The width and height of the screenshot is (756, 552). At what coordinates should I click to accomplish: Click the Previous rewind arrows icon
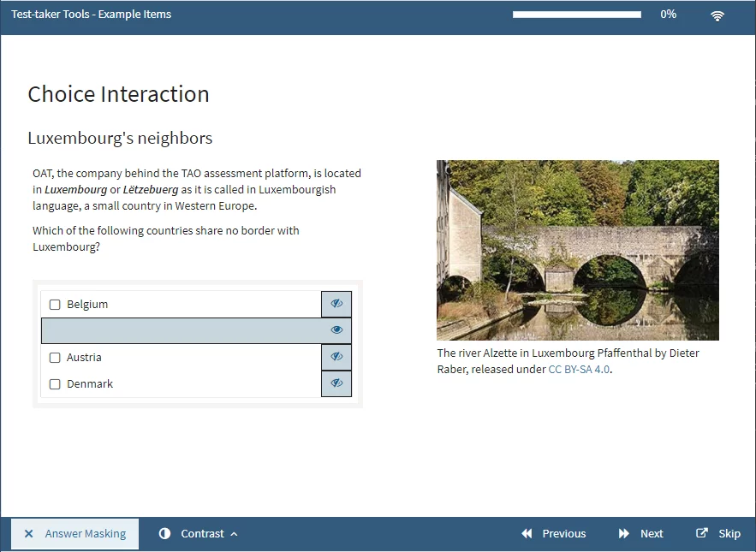(527, 534)
